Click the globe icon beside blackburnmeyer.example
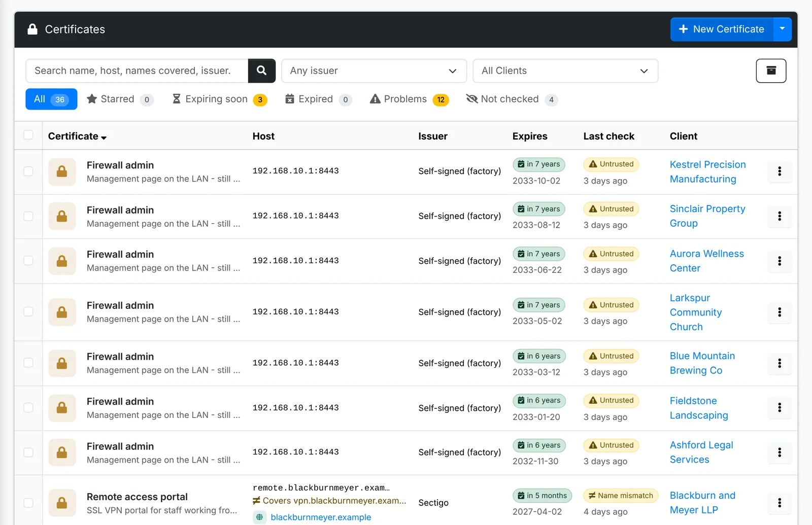The height and width of the screenshot is (525, 812). coord(259,517)
